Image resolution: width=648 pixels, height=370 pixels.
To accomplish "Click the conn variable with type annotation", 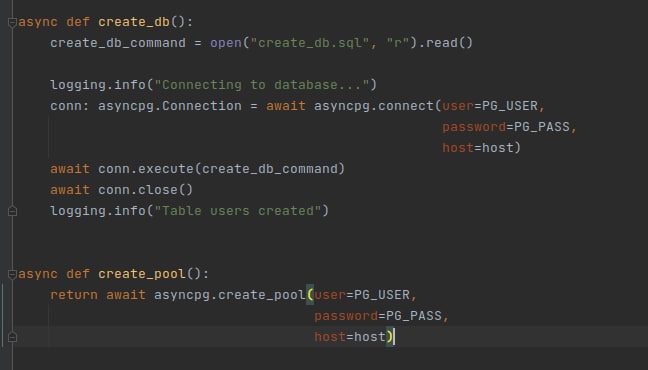I will pyautogui.click(x=66, y=106).
